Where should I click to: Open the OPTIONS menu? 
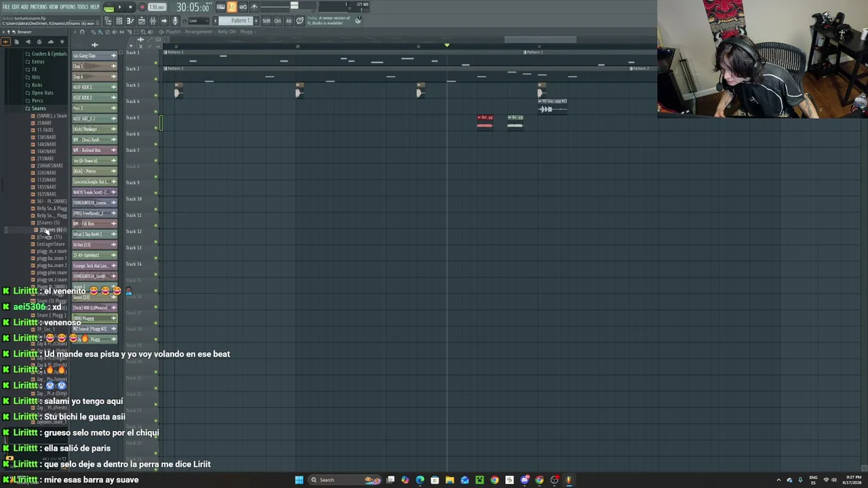[x=68, y=7]
